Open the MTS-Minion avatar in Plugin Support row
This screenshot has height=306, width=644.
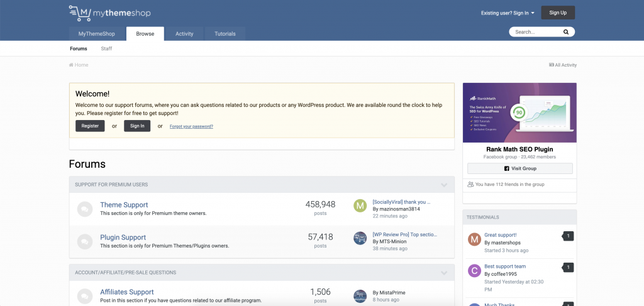pos(360,238)
